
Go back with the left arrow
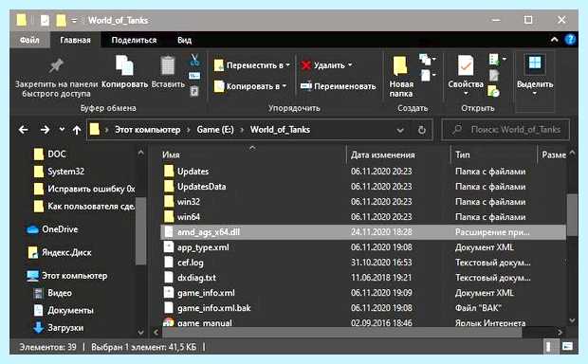(x=24, y=130)
